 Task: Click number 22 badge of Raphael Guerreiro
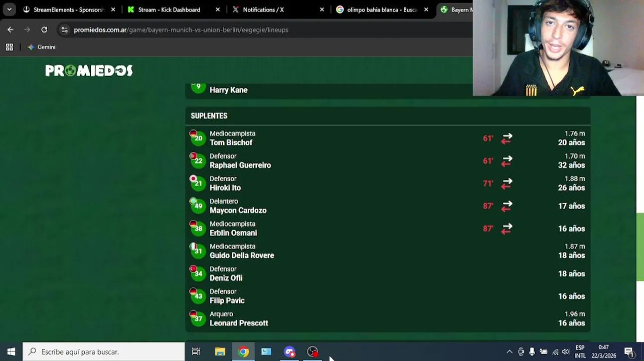198,161
